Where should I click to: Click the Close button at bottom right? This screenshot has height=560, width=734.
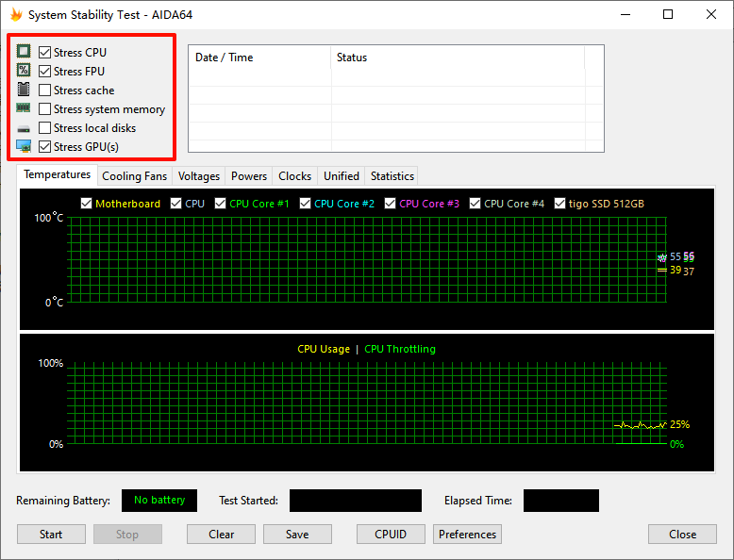coord(682,535)
